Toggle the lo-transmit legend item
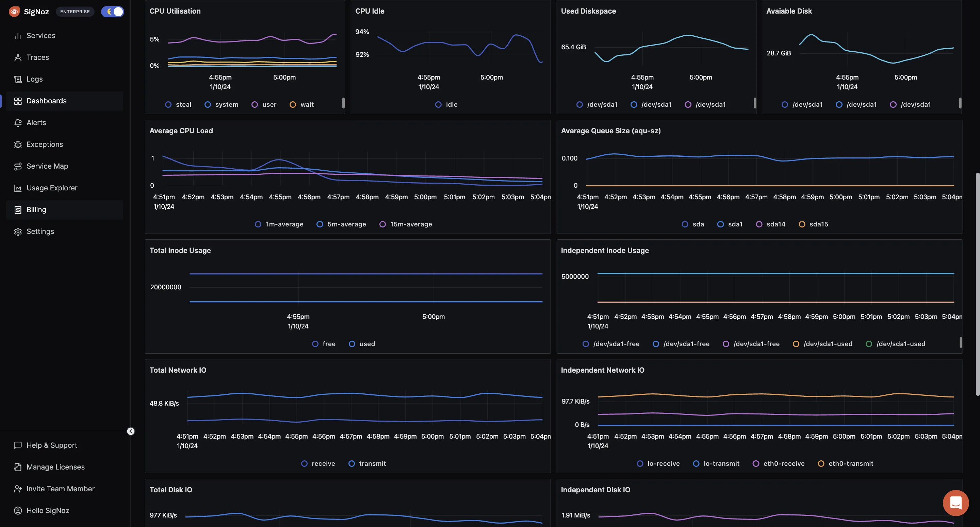This screenshot has width=980, height=527. coord(716,464)
